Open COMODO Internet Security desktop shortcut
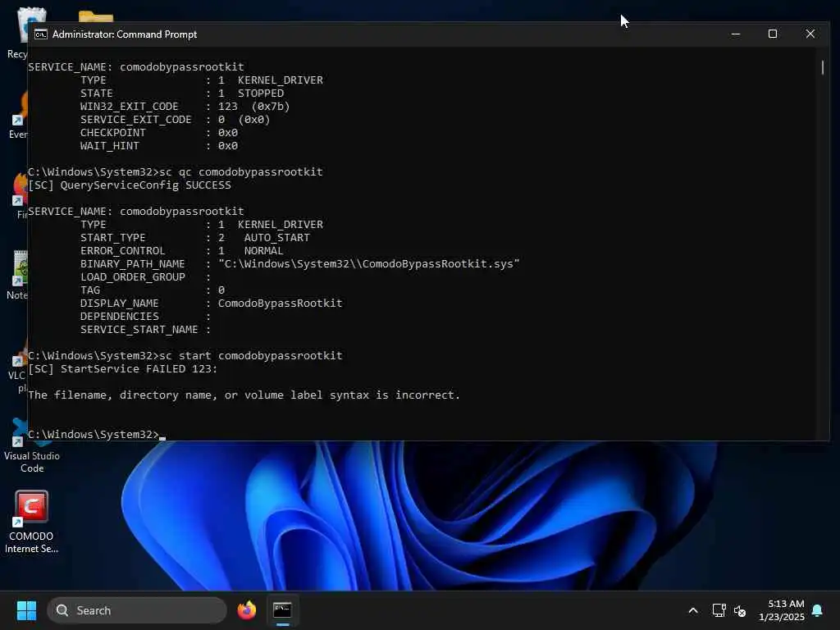Image resolution: width=840 pixels, height=630 pixels. tap(32, 523)
